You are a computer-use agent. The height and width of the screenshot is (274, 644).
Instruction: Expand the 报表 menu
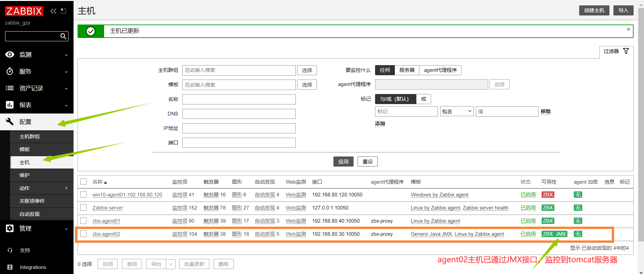click(66, 105)
